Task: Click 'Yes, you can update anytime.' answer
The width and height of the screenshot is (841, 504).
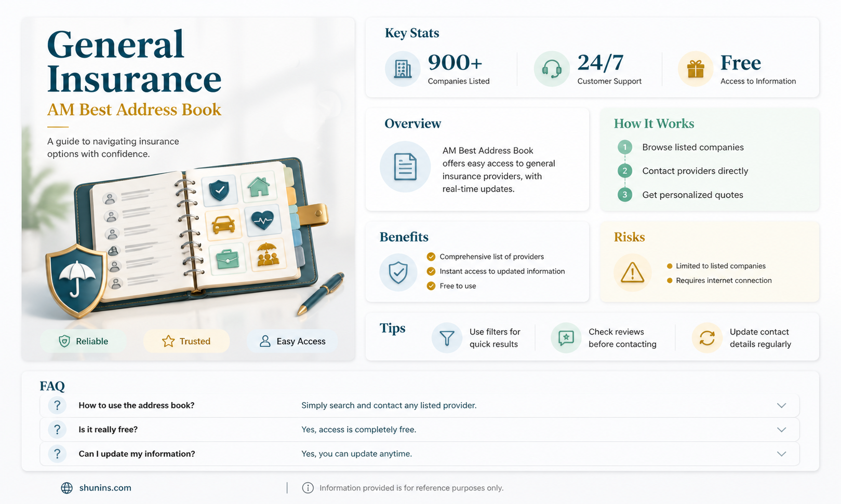Action: pyautogui.click(x=357, y=454)
